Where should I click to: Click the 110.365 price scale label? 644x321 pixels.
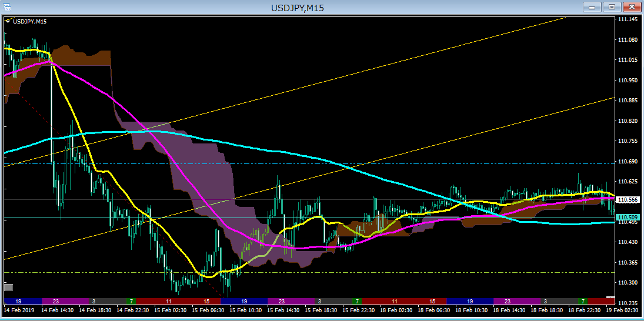pyautogui.click(x=628, y=262)
